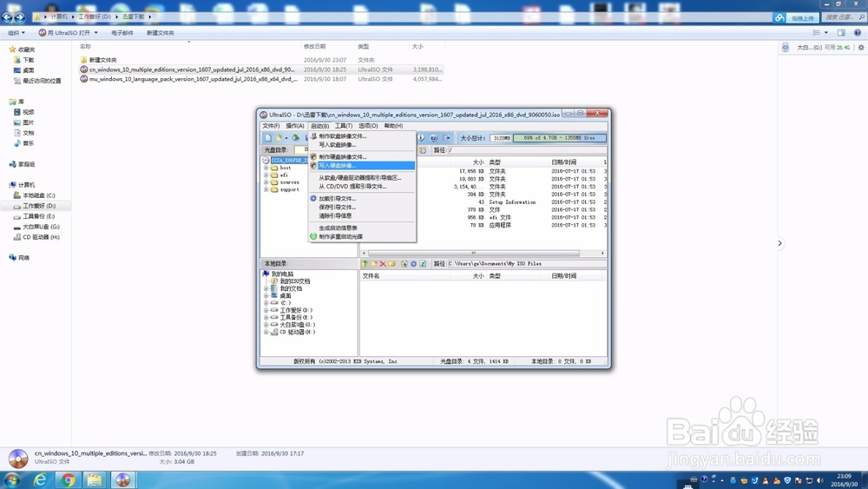Open the 文件(F) menu in UltraISO
This screenshot has height=489, width=868.
[271, 126]
